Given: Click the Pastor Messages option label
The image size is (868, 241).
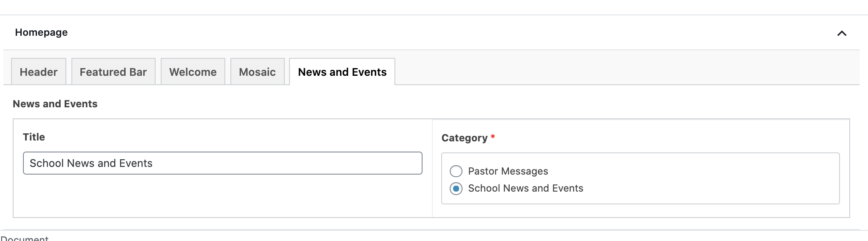Looking at the screenshot, I should 508,171.
